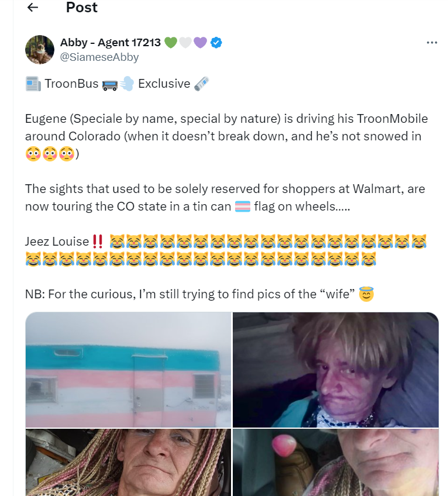Click the blue verified checkmark badge
Image resolution: width=448 pixels, height=496 pixels.
216,42
